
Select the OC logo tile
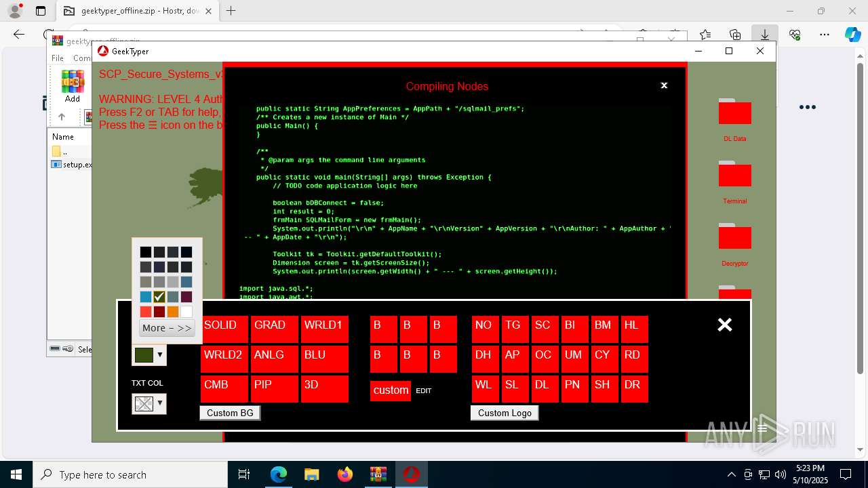pos(545,359)
